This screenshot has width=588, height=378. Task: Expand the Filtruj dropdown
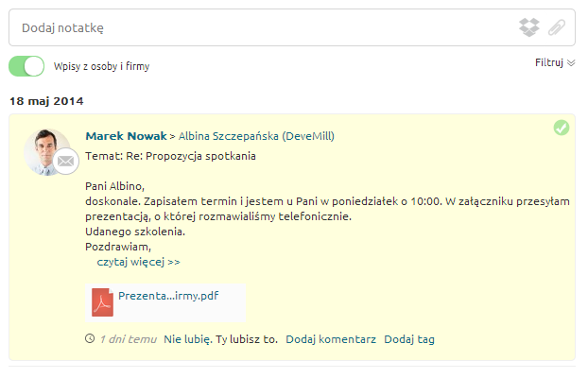(x=555, y=62)
